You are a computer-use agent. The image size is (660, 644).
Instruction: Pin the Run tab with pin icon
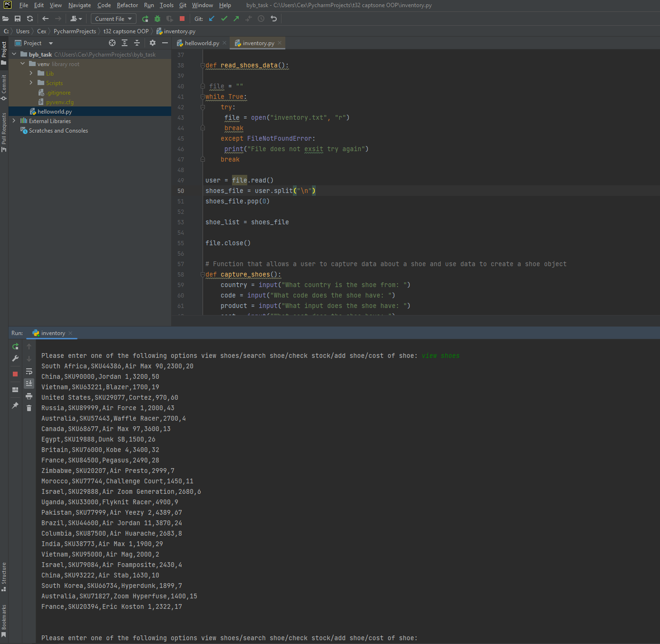click(15, 405)
